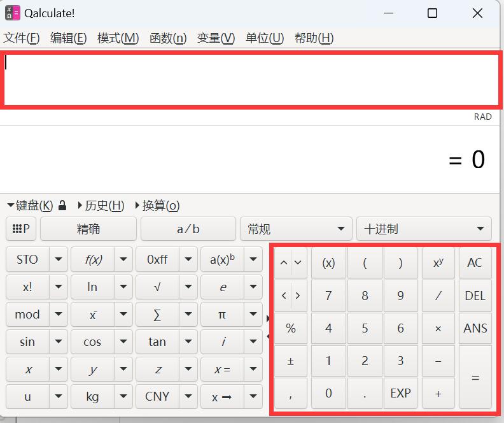
Task: Click the programming keypad grid P button
Action: coord(21,229)
